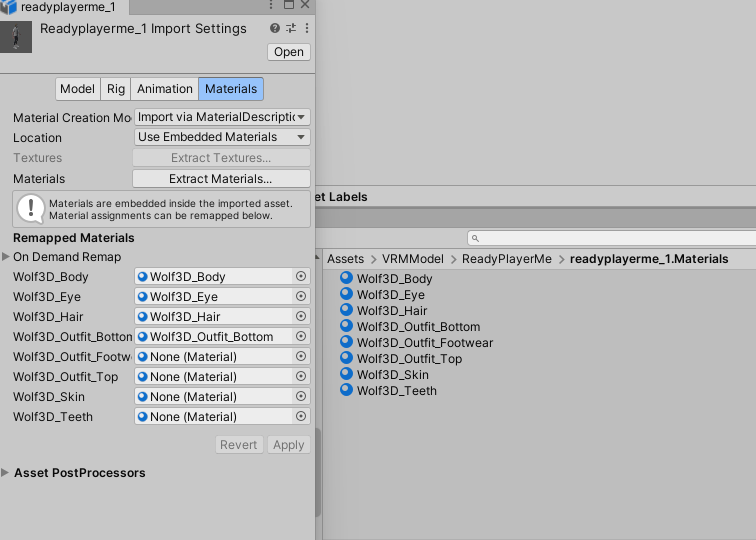Image resolution: width=756 pixels, height=540 pixels.
Task: Click the object picker for Wolf3D_Eye
Action: (x=301, y=296)
